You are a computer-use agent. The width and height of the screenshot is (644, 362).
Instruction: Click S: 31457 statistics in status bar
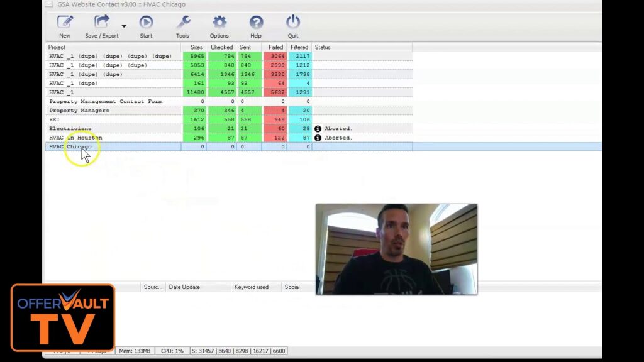click(238, 351)
